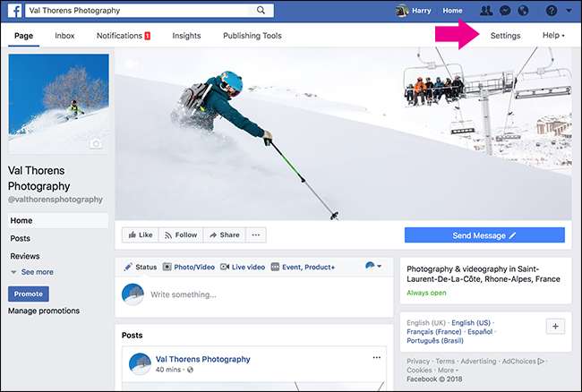Click the Follow button
The image size is (582, 392).
pos(181,235)
